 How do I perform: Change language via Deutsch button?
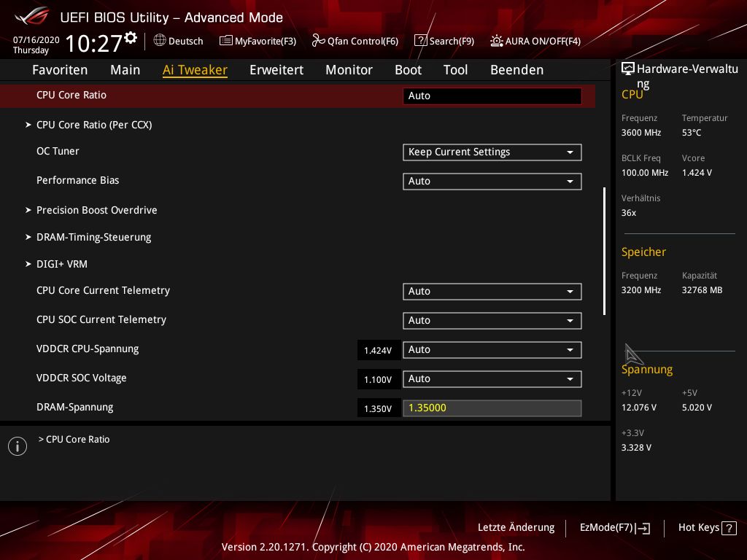coord(178,41)
